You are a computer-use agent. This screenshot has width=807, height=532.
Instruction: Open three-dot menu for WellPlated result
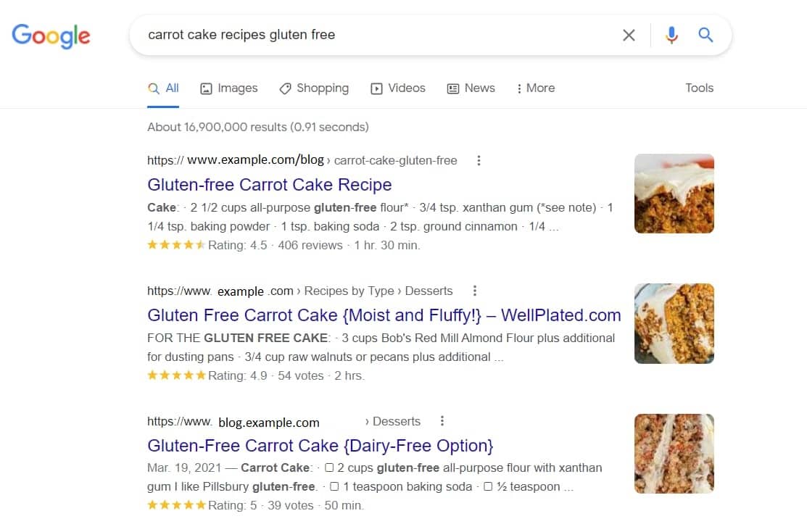pos(474,291)
